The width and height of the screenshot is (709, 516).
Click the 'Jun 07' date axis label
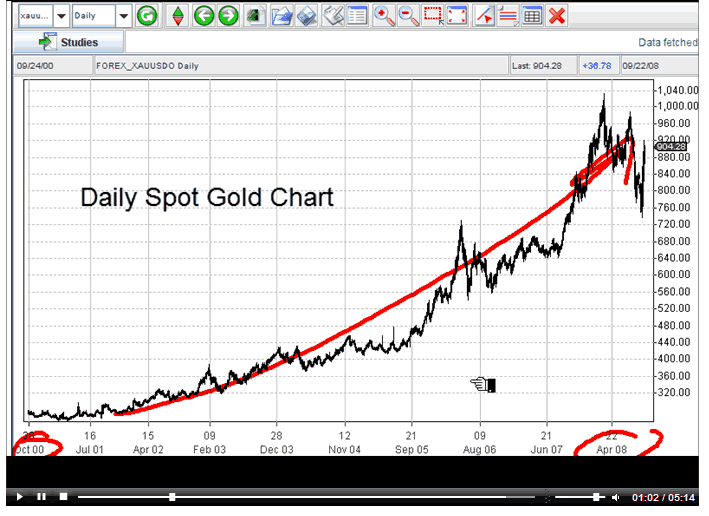click(x=547, y=450)
